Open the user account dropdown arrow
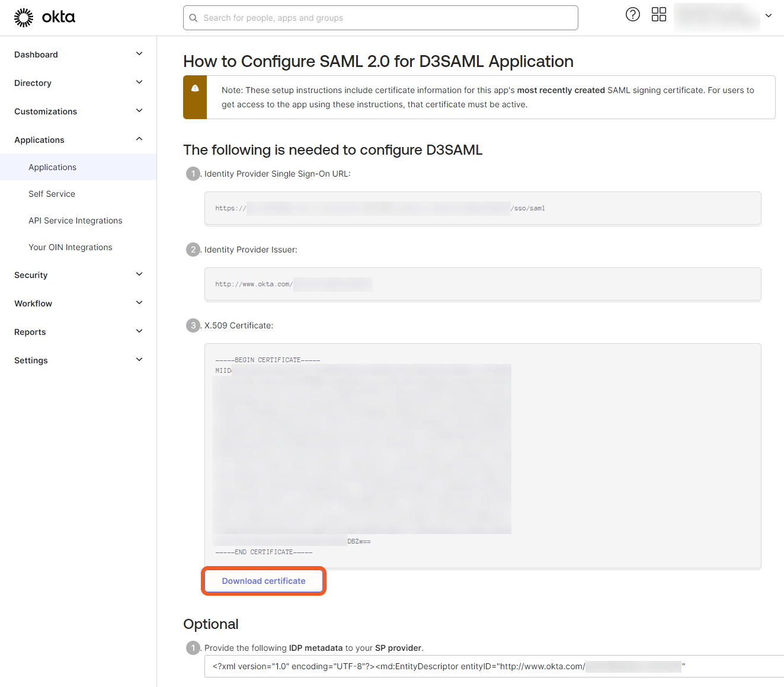Image resolution: width=784 pixels, height=687 pixels. pyautogui.click(x=768, y=16)
